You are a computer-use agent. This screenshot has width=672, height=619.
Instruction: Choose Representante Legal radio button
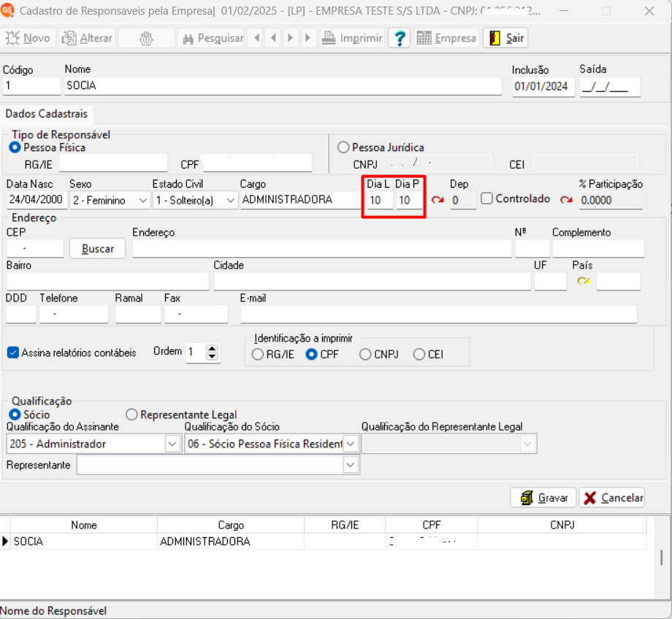click(x=131, y=415)
